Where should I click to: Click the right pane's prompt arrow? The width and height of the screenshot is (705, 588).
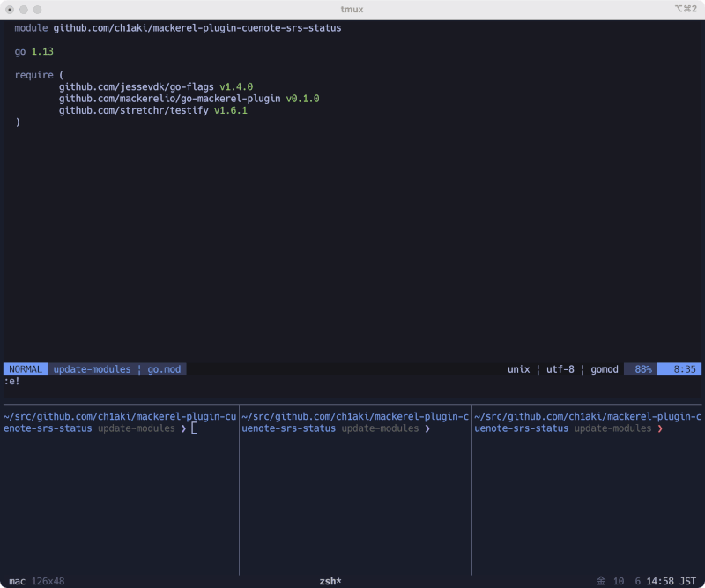[x=661, y=428]
